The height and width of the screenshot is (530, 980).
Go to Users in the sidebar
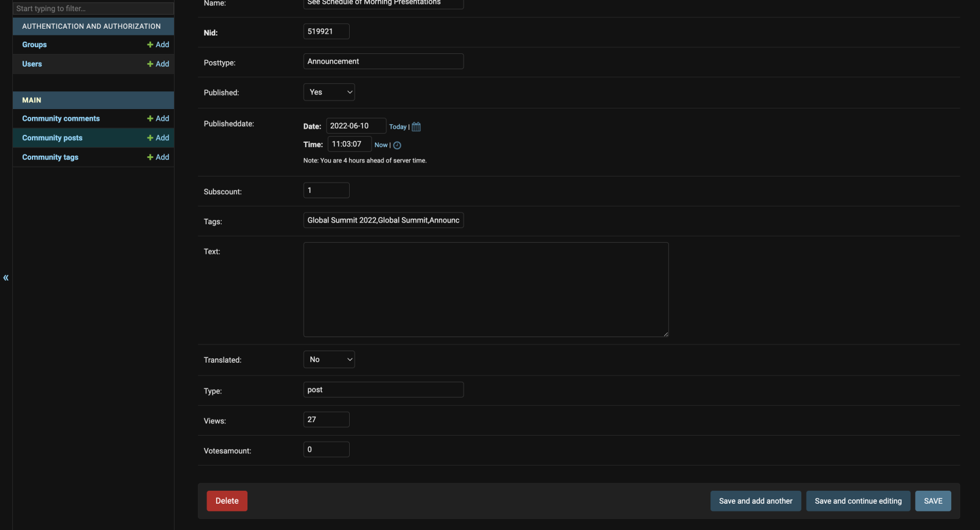[x=32, y=64]
